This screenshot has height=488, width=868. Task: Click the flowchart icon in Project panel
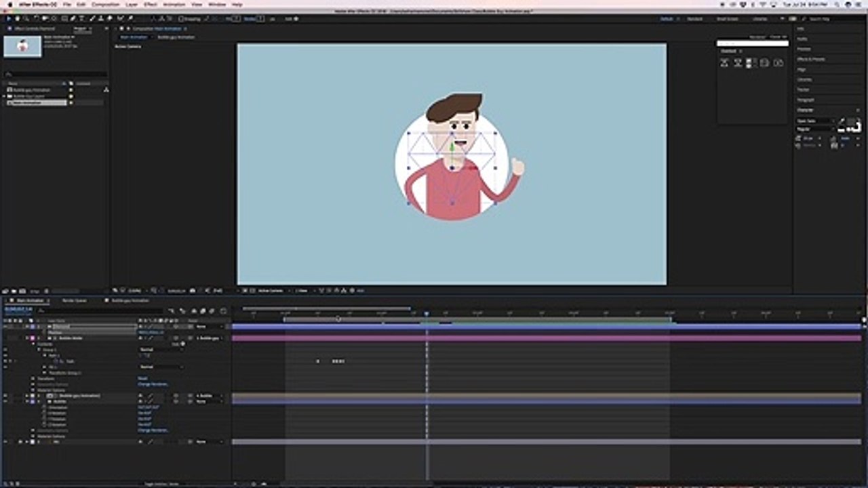[106, 89]
